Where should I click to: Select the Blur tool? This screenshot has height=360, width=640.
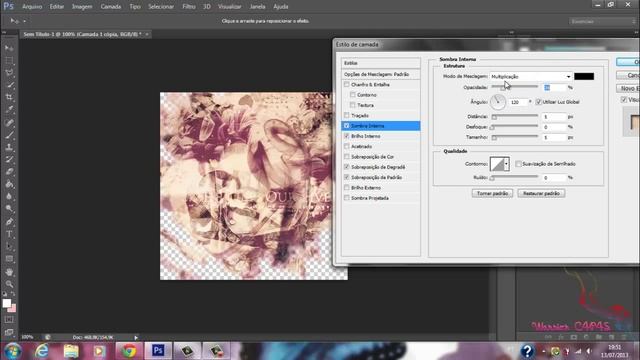tap(9, 196)
